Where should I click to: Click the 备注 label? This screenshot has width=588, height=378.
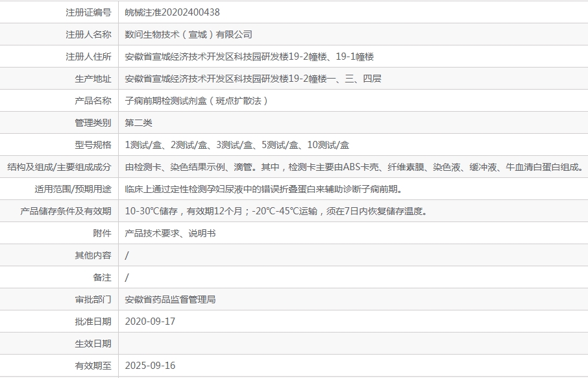click(x=102, y=278)
